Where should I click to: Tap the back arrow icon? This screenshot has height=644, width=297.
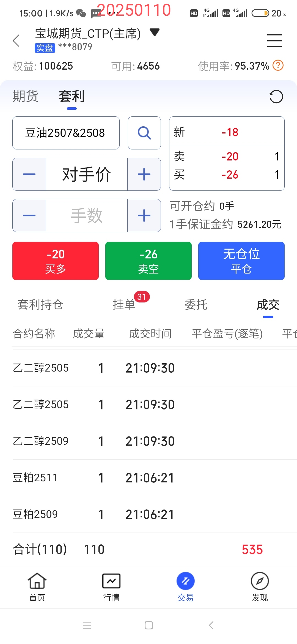[x=16, y=41]
